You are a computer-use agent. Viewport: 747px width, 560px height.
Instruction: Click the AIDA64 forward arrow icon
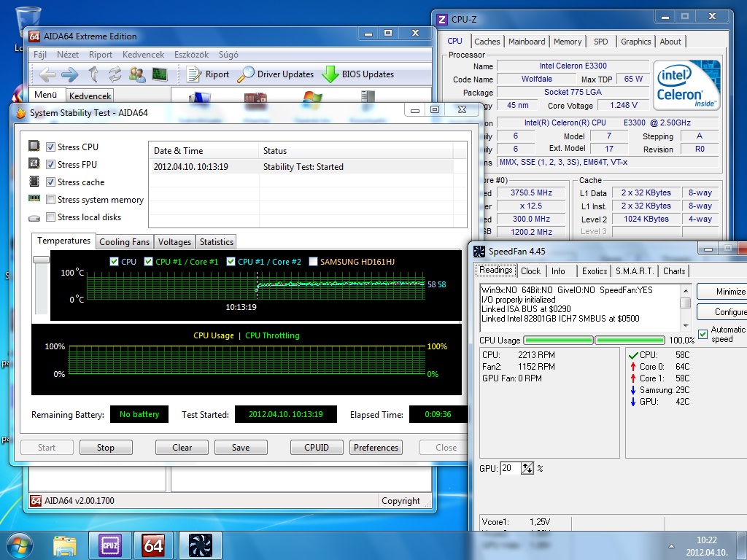tap(69, 74)
